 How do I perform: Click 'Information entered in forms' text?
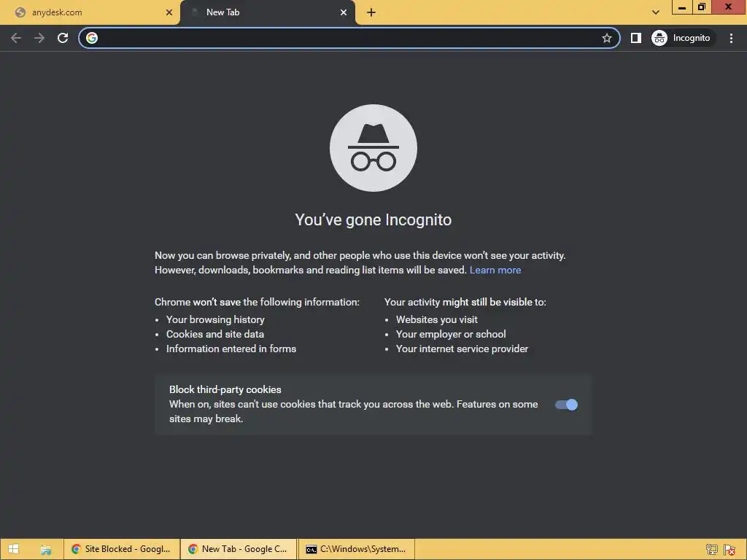point(231,349)
